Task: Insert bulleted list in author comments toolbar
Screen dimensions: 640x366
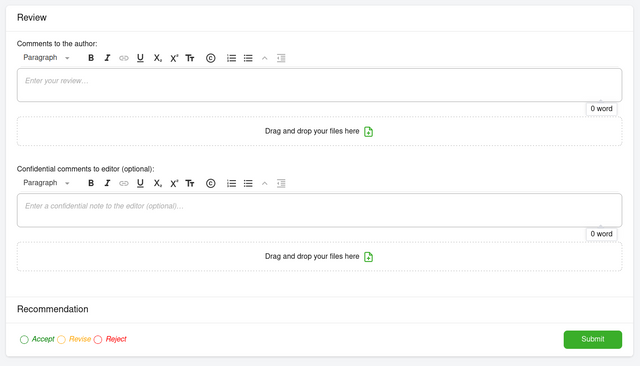Action: point(248,58)
